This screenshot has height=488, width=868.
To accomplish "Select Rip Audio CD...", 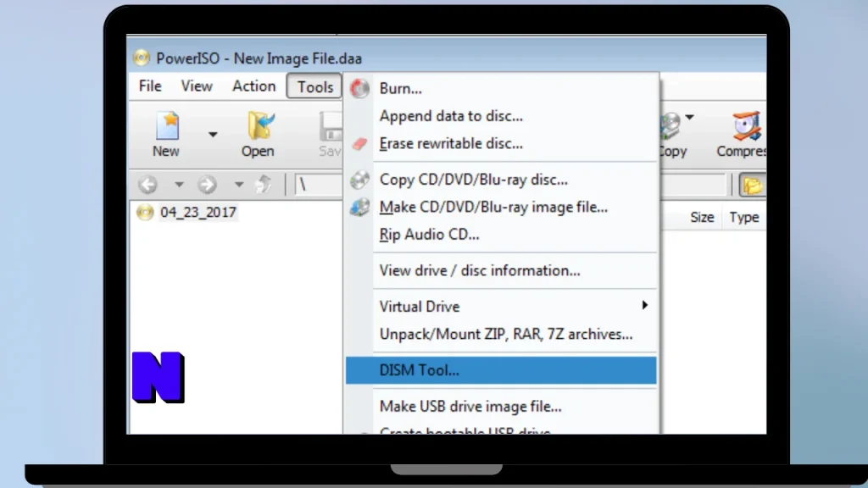I will pos(501,235).
